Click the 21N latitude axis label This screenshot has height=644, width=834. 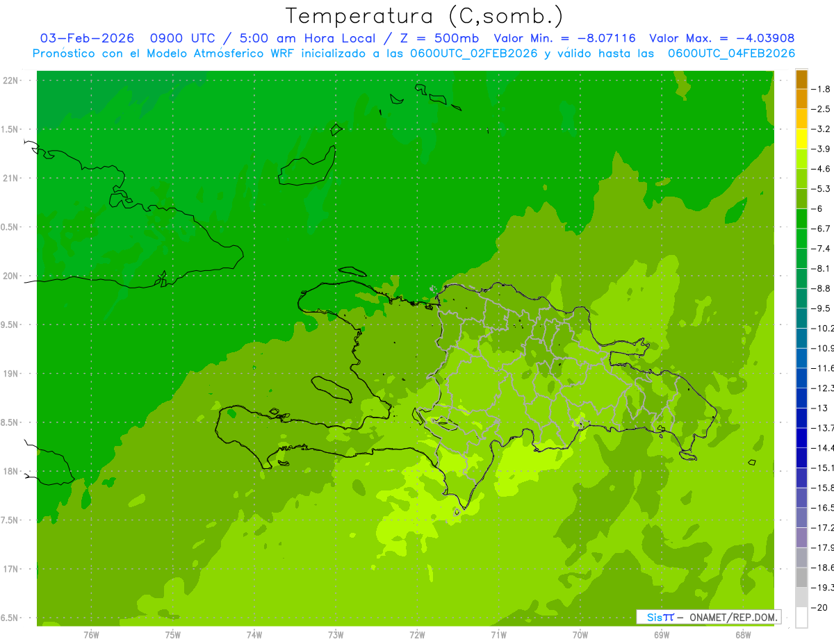(x=12, y=179)
